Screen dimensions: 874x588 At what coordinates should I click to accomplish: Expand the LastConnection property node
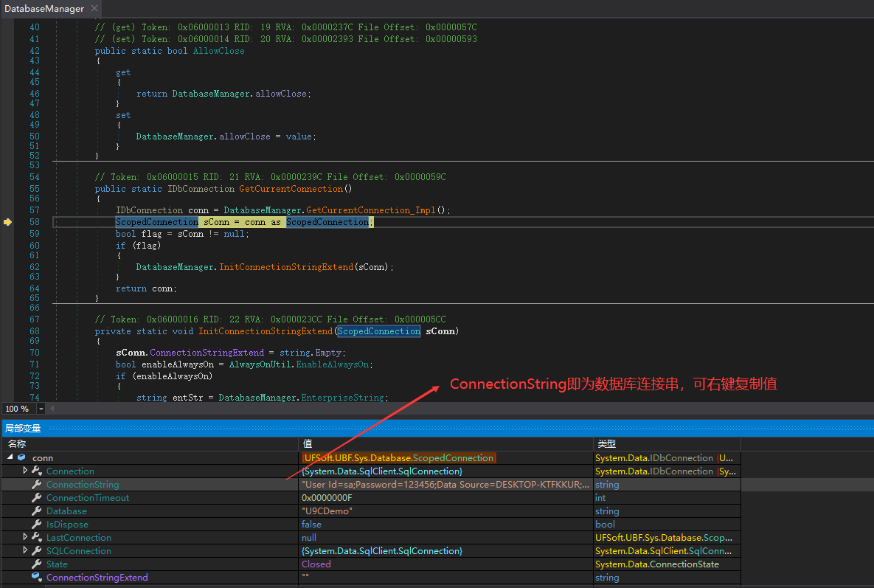point(25,538)
